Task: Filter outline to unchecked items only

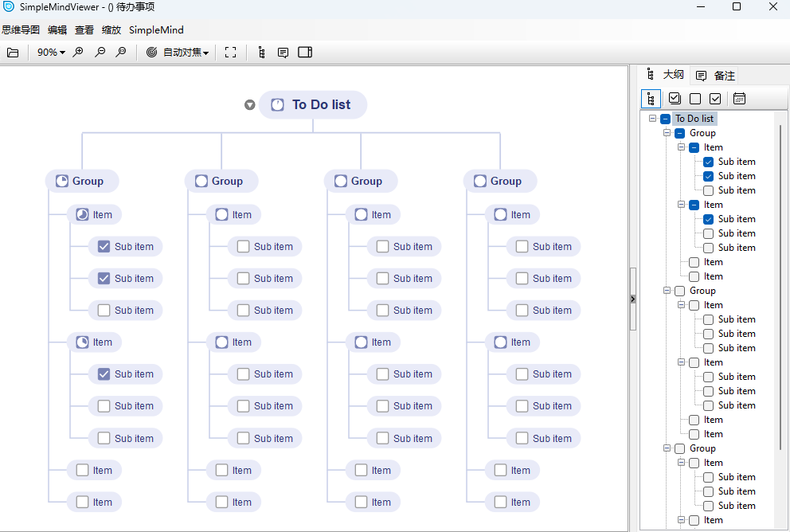Action: click(x=695, y=99)
